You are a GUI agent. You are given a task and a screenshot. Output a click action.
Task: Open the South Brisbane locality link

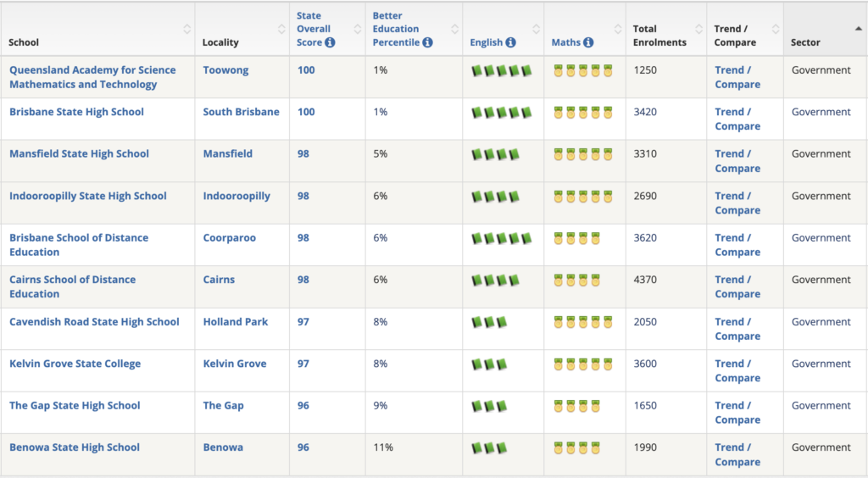pyautogui.click(x=241, y=112)
